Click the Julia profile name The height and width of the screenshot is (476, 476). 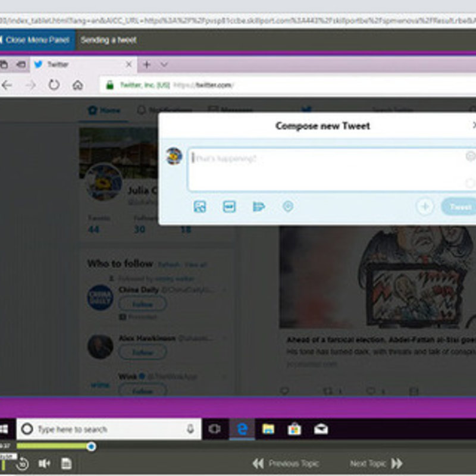pyautogui.click(x=143, y=190)
